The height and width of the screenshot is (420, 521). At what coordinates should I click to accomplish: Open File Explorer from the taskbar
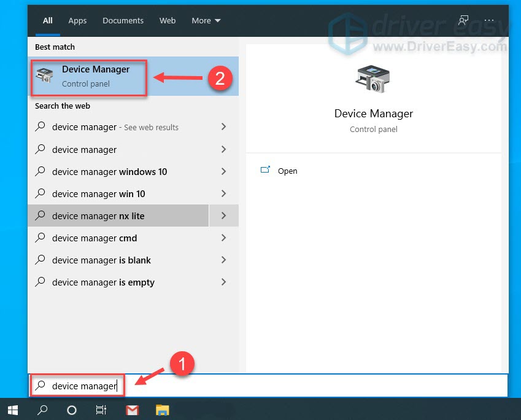coord(162,410)
